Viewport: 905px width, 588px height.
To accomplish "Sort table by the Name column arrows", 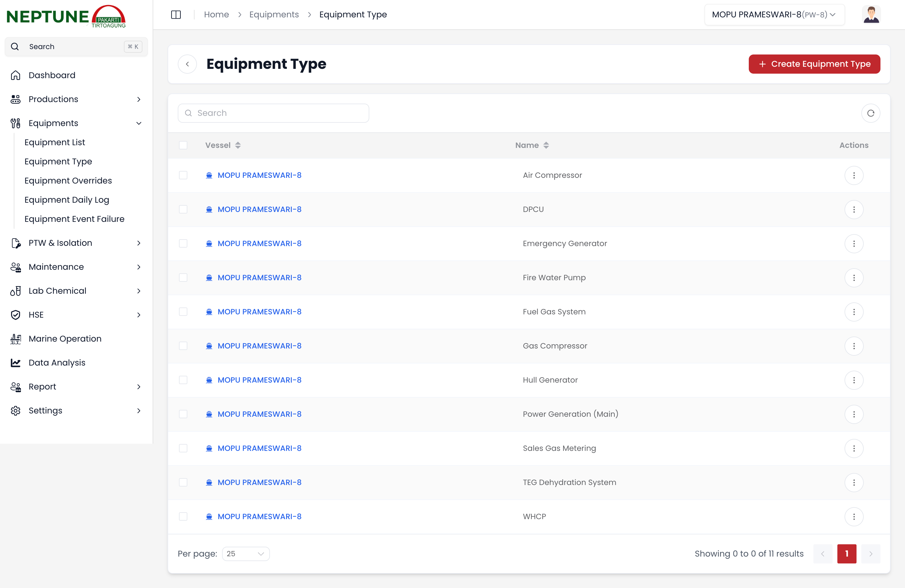I will click(x=546, y=145).
